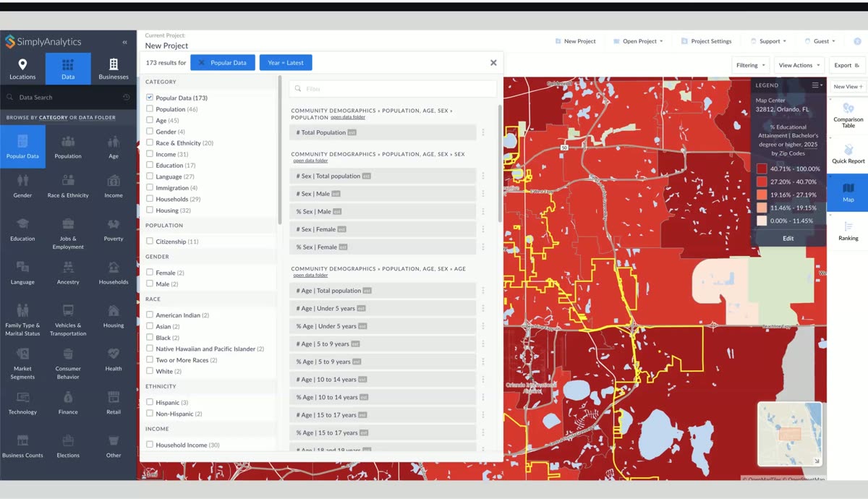This screenshot has width=868, height=499.
Task: Open the Guest account dropdown
Action: pyautogui.click(x=820, y=41)
